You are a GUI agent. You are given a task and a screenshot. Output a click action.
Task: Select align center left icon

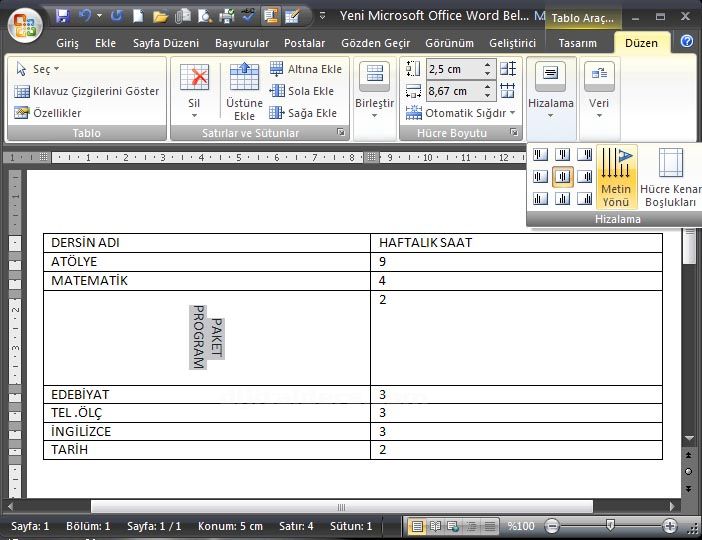[x=540, y=176]
